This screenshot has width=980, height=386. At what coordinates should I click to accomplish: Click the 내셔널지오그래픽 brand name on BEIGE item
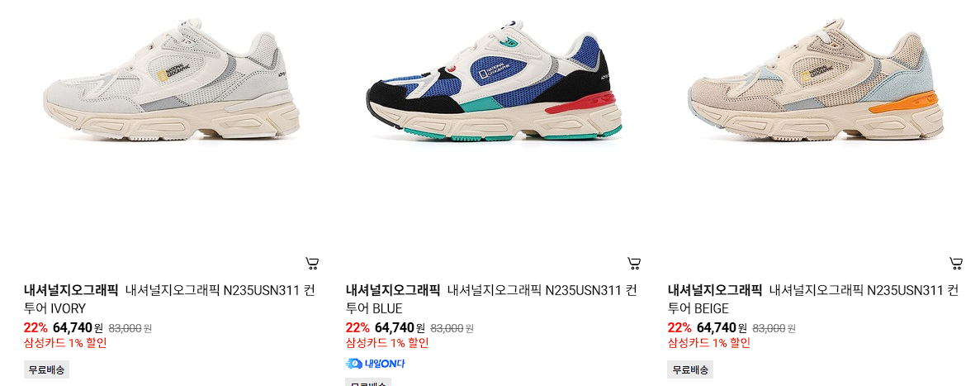pos(714,290)
